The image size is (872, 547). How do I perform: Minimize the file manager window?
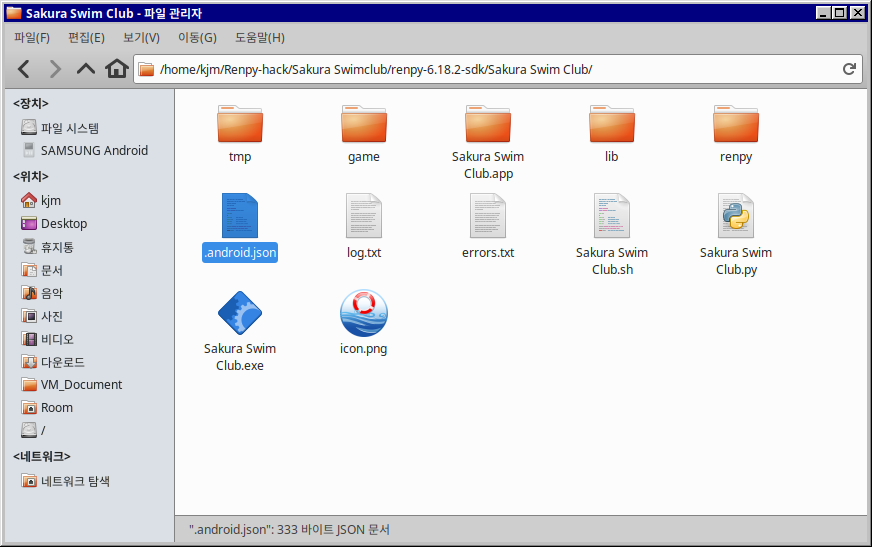click(823, 13)
